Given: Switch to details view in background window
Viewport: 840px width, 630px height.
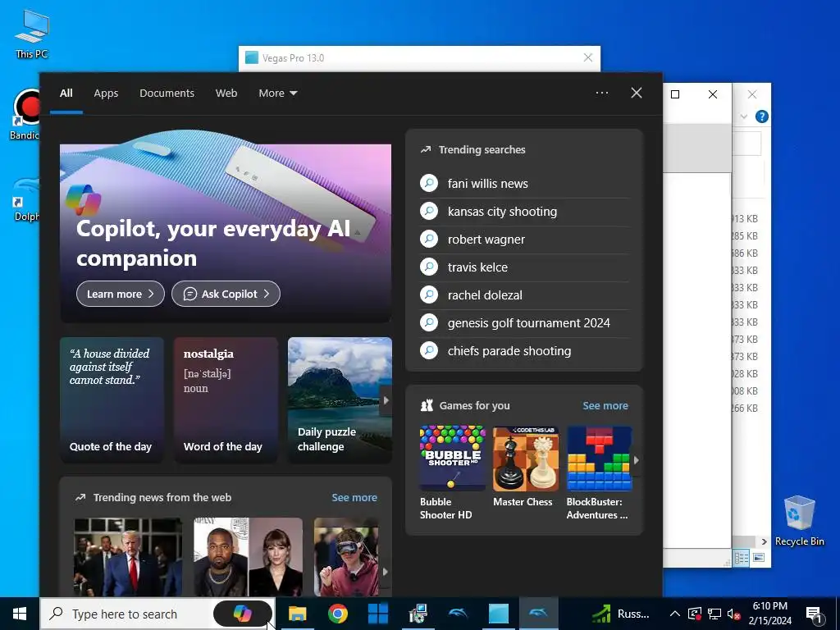Looking at the screenshot, I should tap(742, 558).
